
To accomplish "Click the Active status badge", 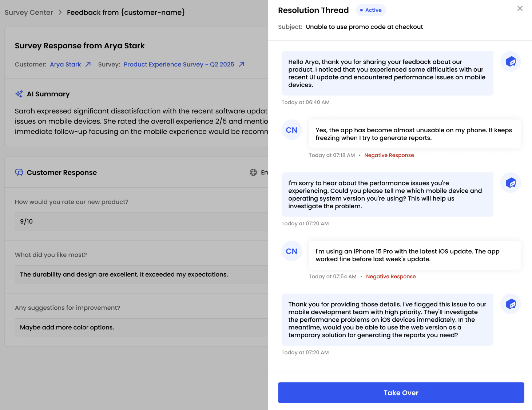I will (371, 10).
